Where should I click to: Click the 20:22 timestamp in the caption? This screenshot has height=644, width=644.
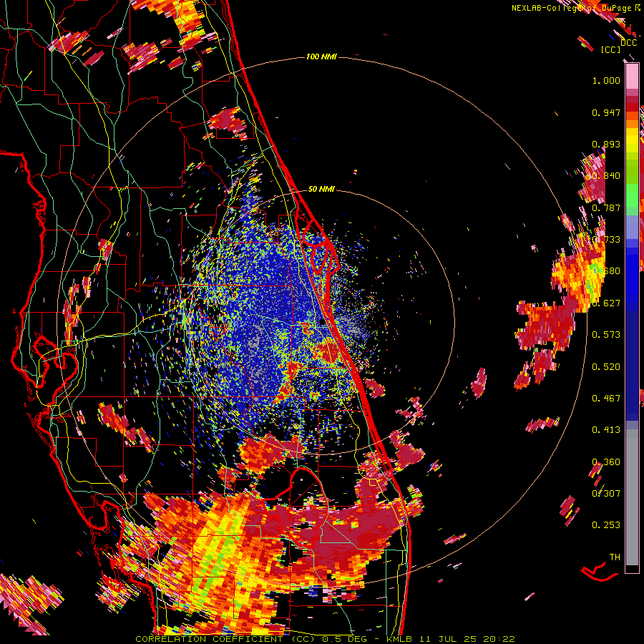point(499,639)
